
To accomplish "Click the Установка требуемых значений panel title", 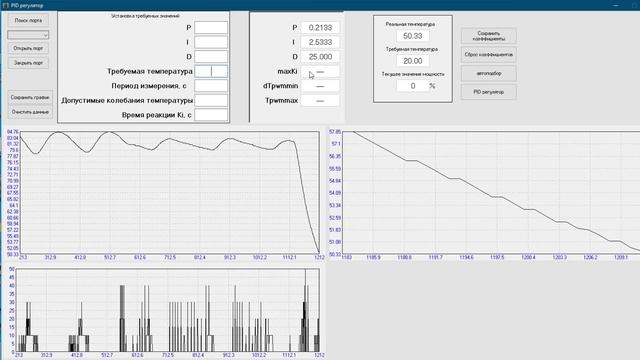I will [x=145, y=16].
